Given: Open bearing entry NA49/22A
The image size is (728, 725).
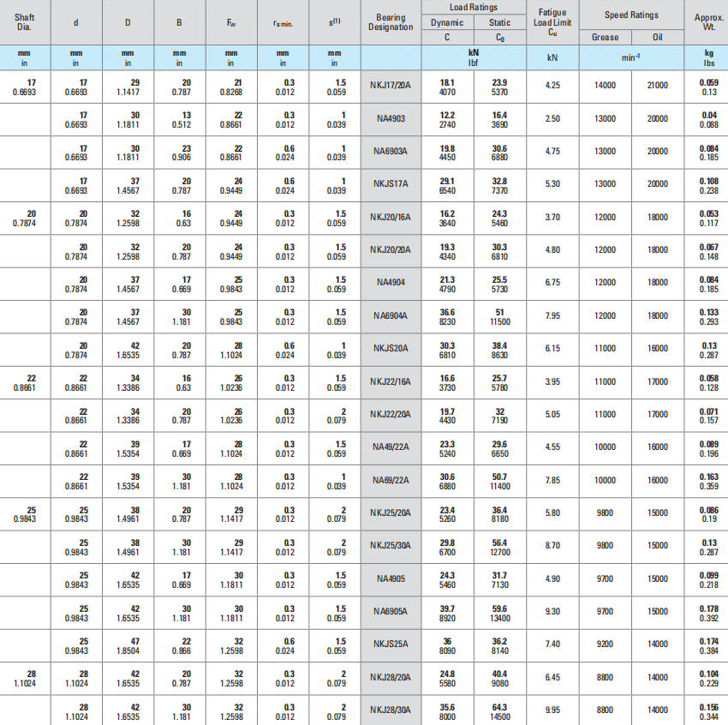Looking at the screenshot, I should (x=391, y=447).
